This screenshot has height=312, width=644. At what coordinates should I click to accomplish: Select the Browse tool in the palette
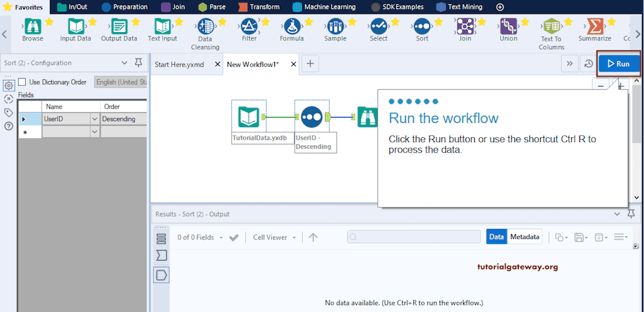point(33,26)
